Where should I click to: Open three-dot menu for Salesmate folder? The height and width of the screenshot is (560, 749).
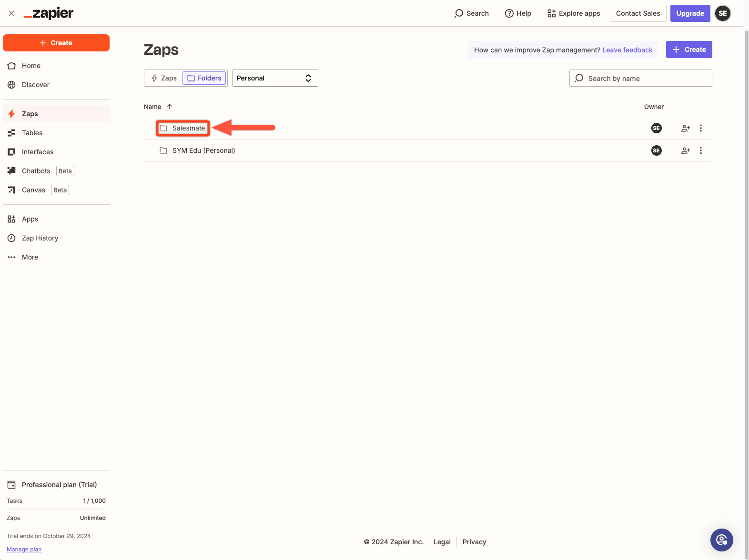(x=700, y=128)
